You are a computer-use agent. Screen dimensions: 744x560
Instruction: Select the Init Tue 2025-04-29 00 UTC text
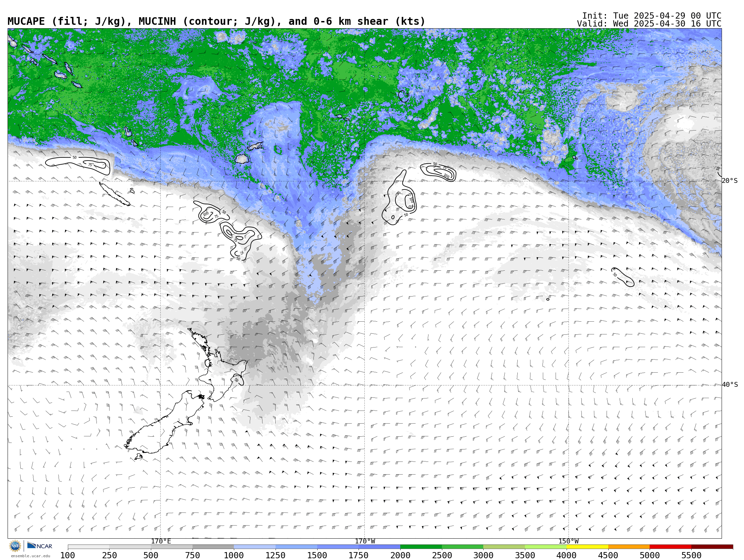(652, 16)
